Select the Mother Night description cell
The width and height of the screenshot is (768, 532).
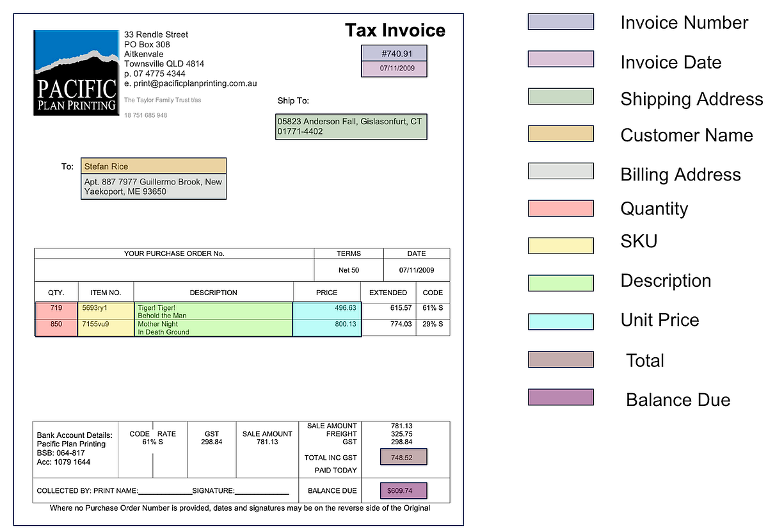(213, 328)
